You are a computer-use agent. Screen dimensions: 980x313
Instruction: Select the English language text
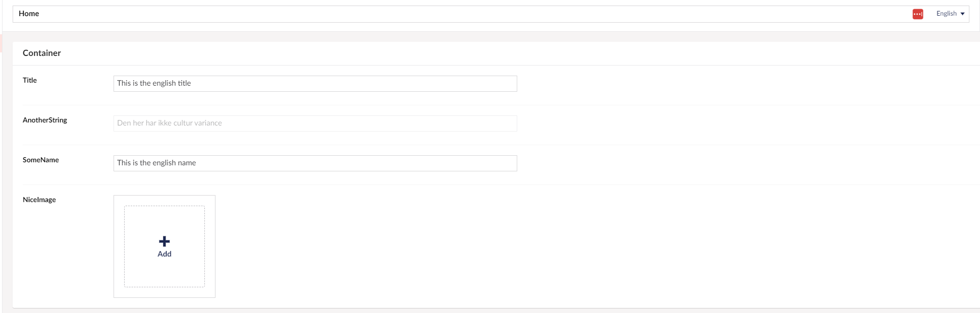tap(946, 14)
